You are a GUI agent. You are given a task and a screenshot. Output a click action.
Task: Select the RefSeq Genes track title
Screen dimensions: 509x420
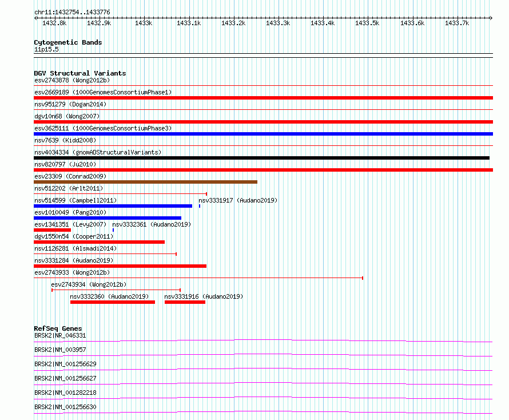[x=58, y=328]
